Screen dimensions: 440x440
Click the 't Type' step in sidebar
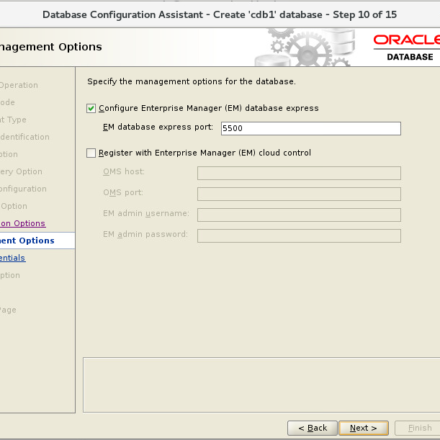(13, 120)
